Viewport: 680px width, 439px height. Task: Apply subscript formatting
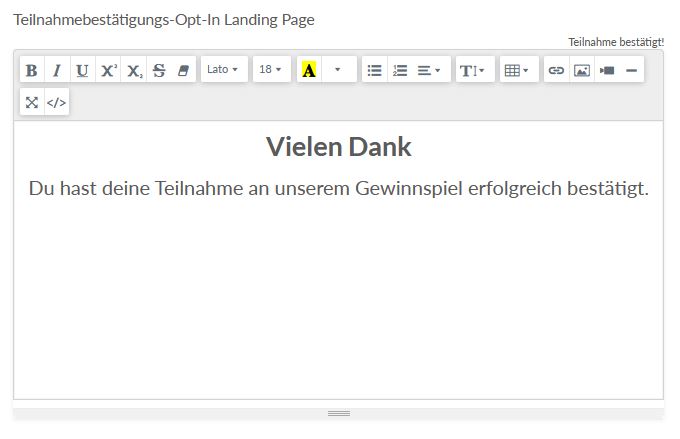[134, 70]
